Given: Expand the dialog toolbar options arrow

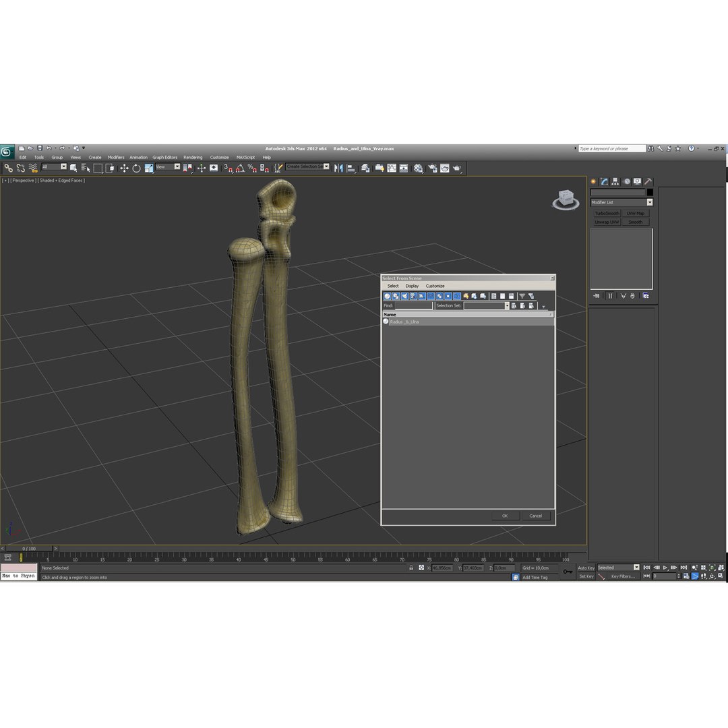Looking at the screenshot, I should [543, 307].
